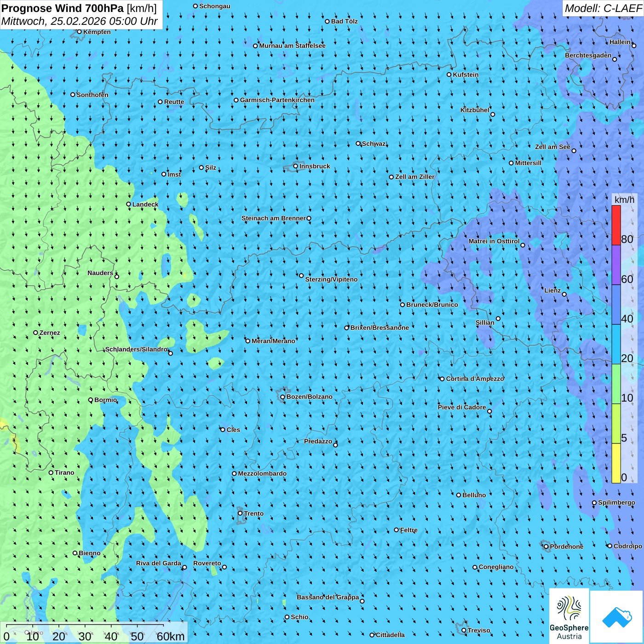Click the Conegliano city label
Screen dimensions: 644x644
pyautogui.click(x=496, y=567)
